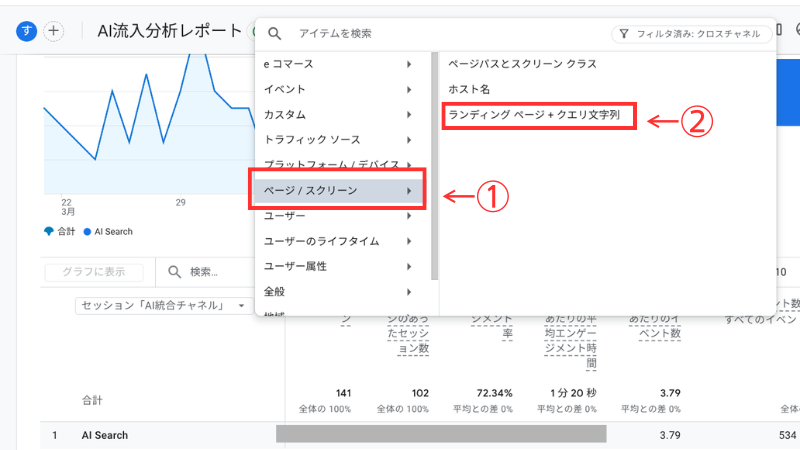Click the blue す avatar icon
This screenshot has height=450, width=800.
[x=26, y=31]
